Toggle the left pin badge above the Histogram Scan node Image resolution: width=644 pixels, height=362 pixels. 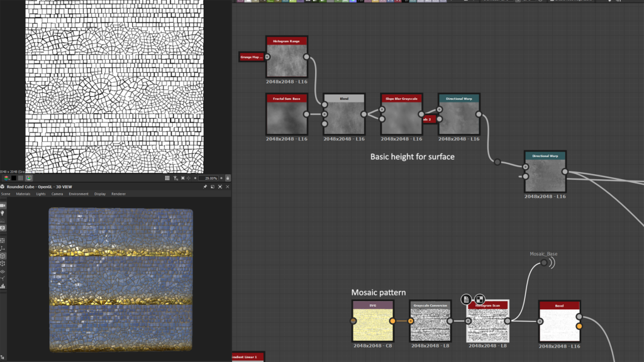coord(466,300)
